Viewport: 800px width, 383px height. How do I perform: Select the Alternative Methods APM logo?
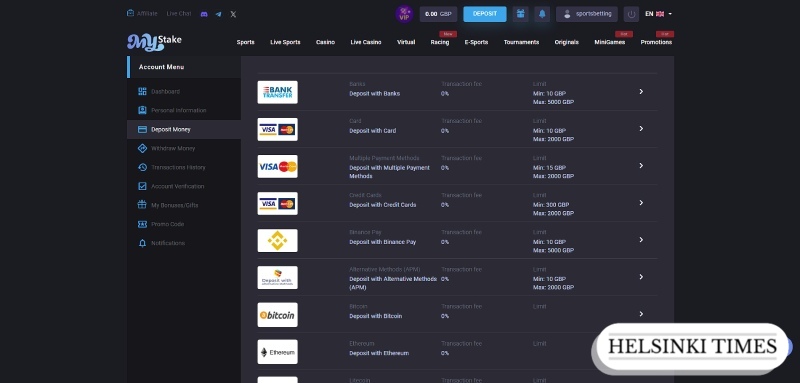click(x=278, y=277)
